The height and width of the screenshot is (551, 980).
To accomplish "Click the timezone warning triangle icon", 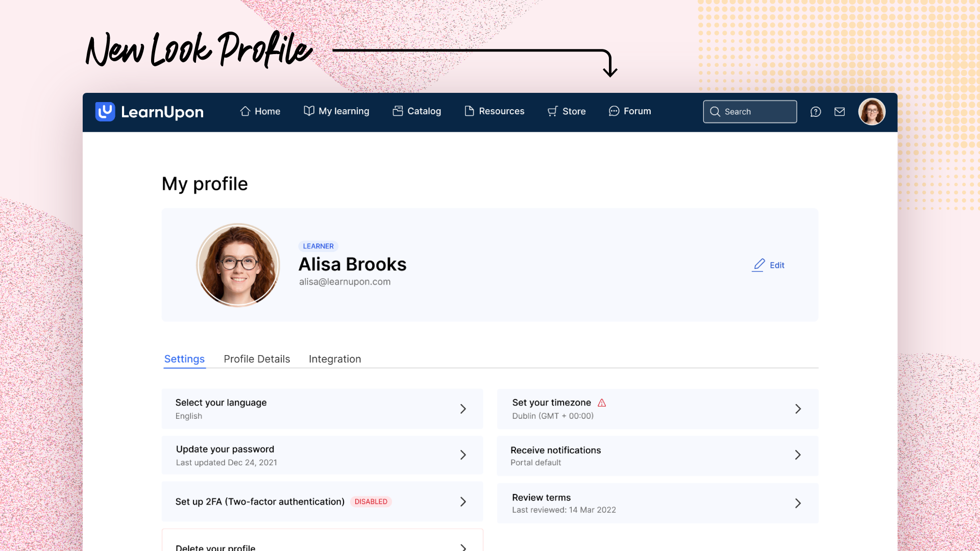I will tap(602, 403).
